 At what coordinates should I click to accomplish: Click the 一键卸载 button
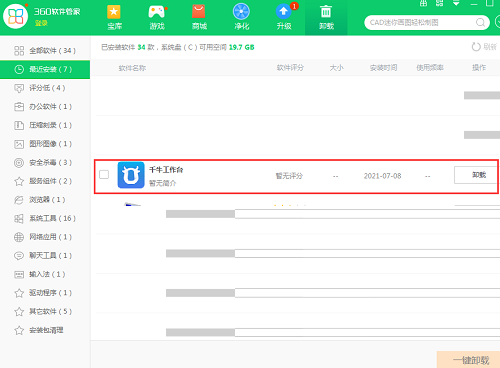(469, 360)
